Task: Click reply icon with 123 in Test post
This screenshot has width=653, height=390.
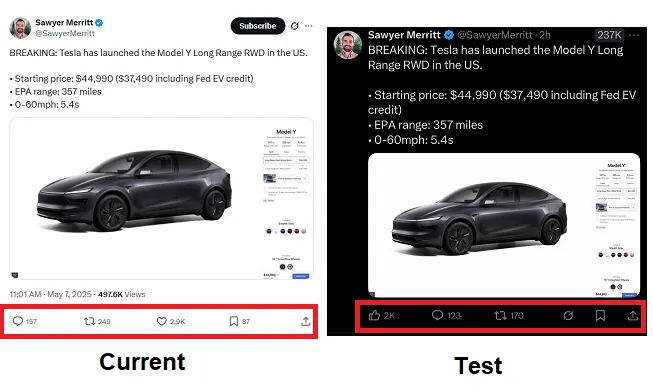Action: coord(437,315)
